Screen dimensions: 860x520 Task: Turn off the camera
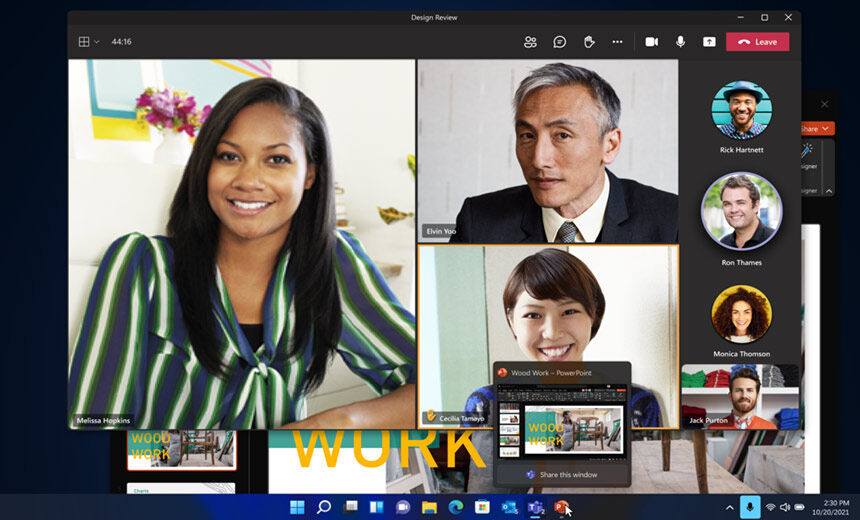pyautogui.click(x=652, y=42)
